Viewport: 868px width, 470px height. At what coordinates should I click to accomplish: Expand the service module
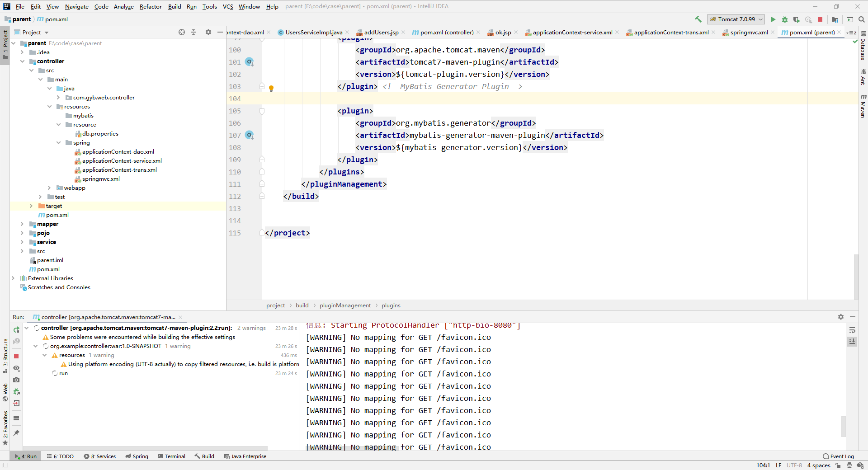(x=22, y=242)
